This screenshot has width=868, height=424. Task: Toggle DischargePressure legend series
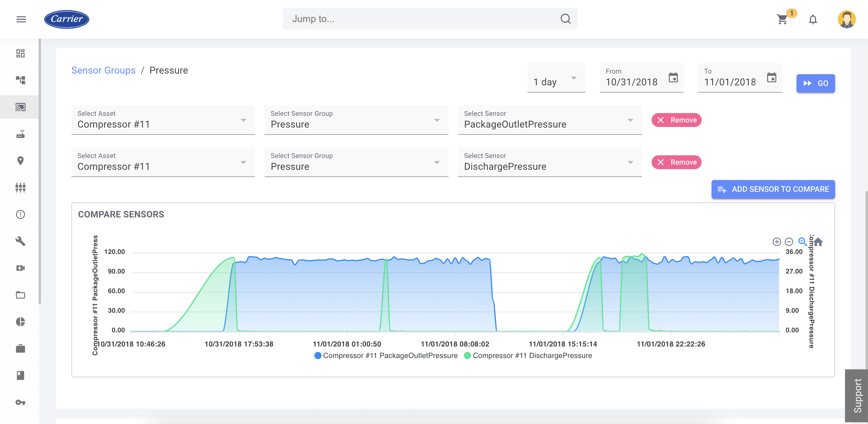[x=528, y=356]
